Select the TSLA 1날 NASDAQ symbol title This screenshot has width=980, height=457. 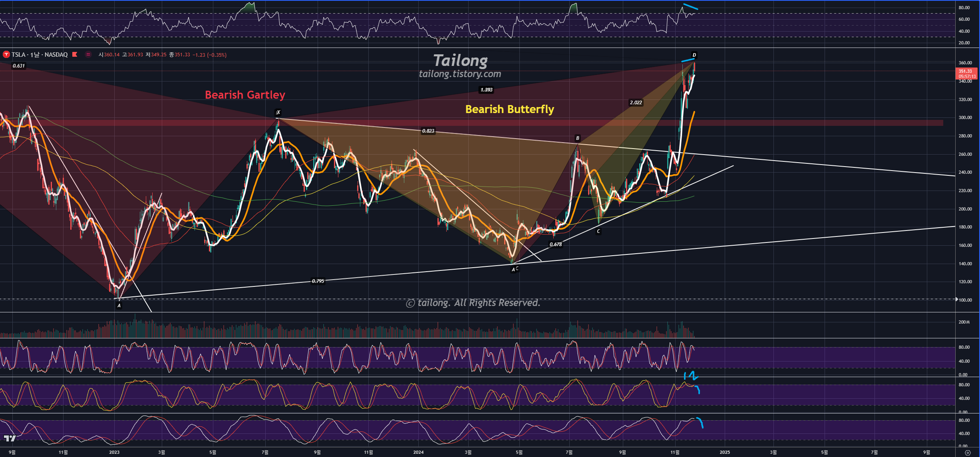point(40,55)
